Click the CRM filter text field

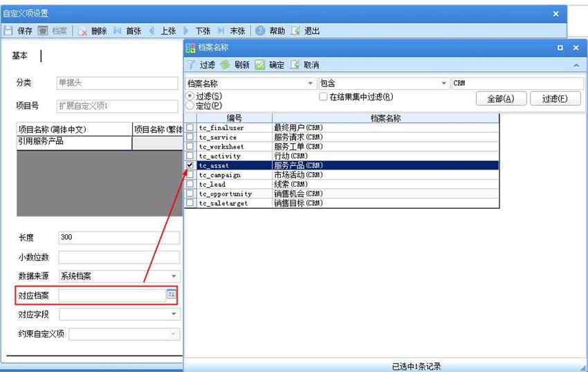(x=517, y=83)
